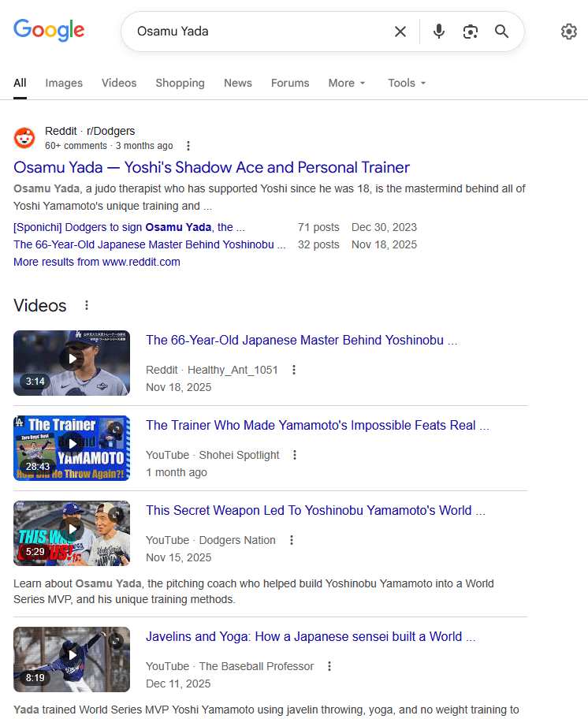Open the Videos section options menu
The width and height of the screenshot is (588, 719).
[87, 306]
